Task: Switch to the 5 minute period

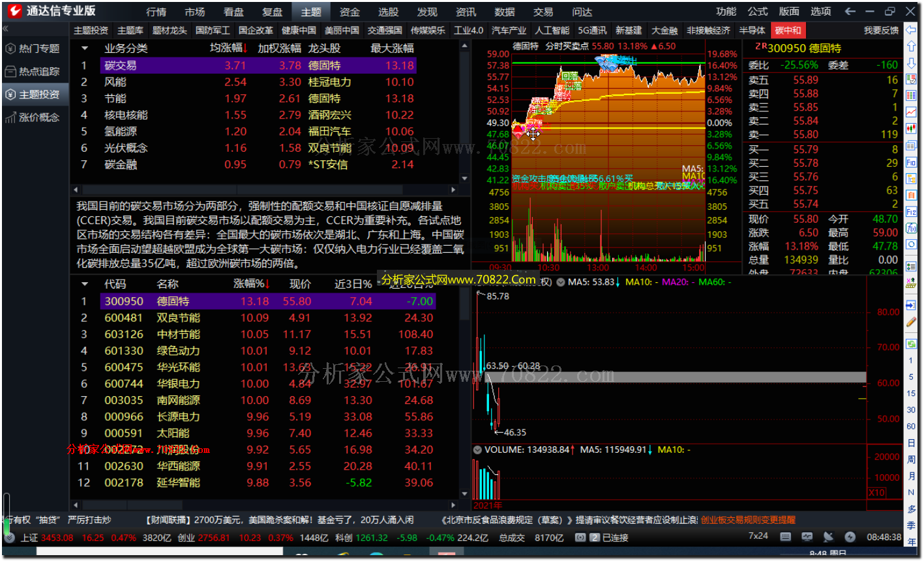Action: coord(911,377)
